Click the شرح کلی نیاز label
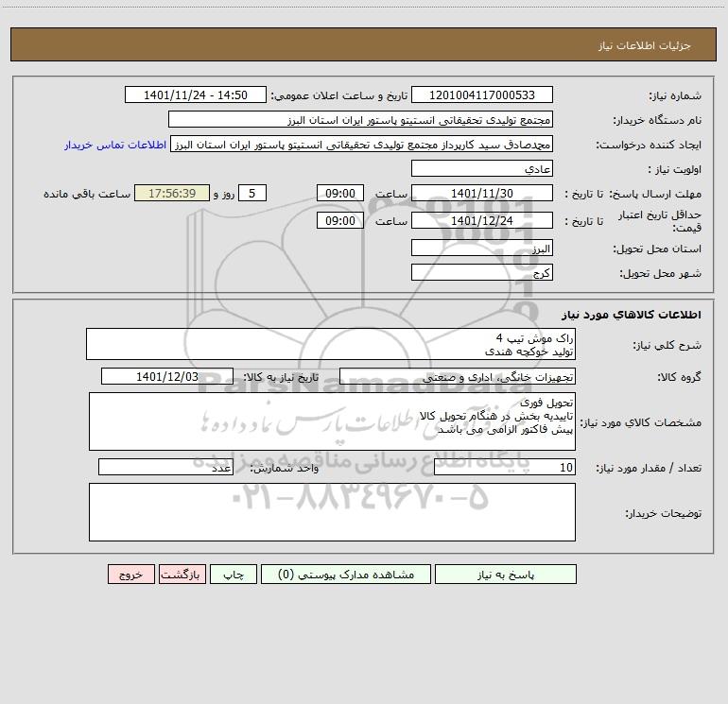 [x=667, y=345]
